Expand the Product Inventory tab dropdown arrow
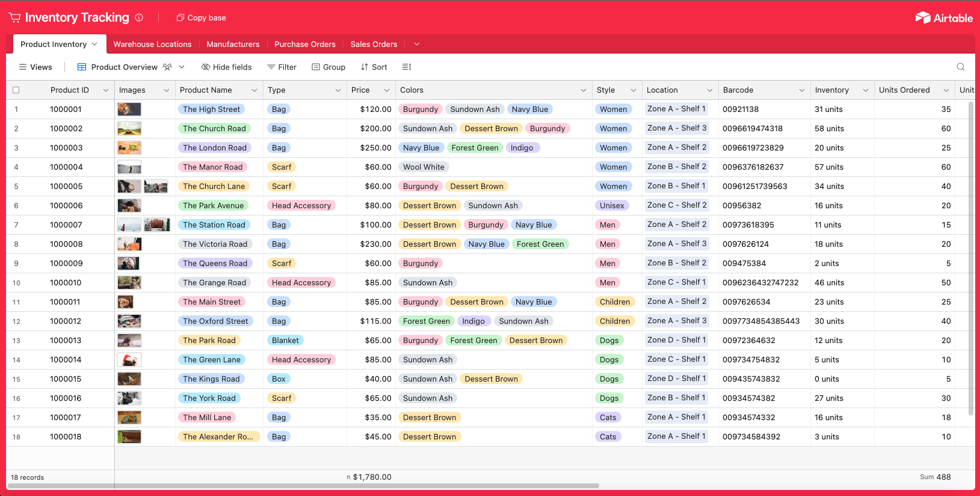 (94, 44)
